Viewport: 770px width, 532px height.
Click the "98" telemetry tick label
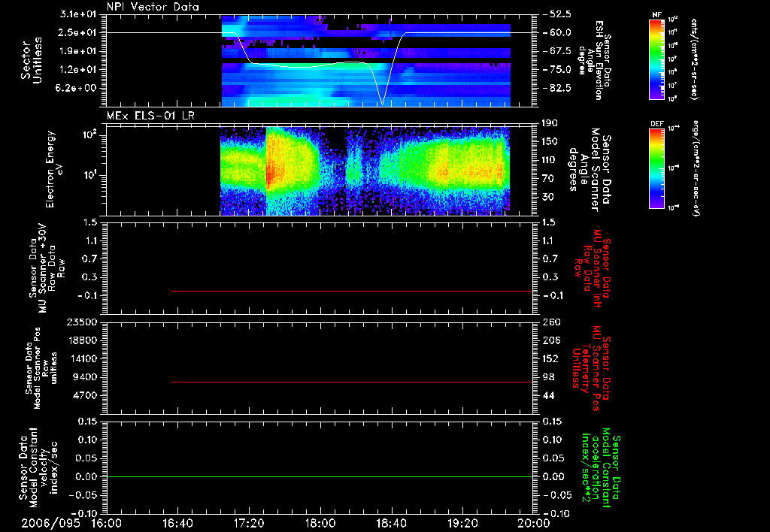click(x=548, y=377)
